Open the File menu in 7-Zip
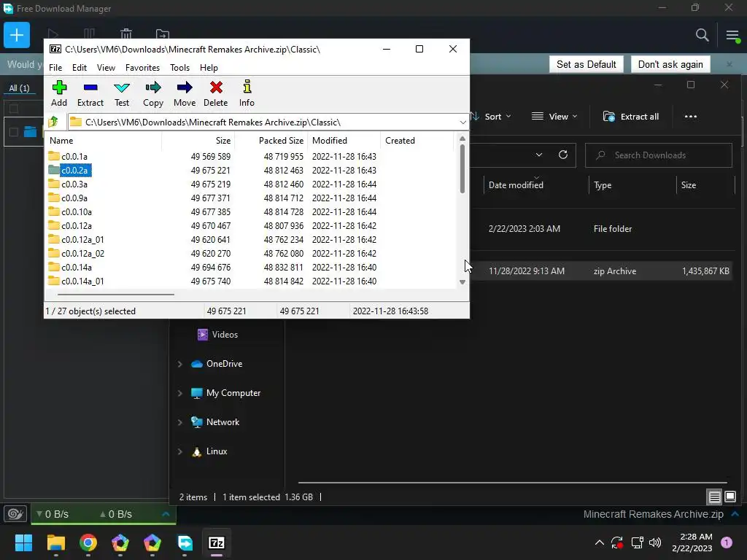Image resolution: width=747 pixels, height=560 pixels. (55, 68)
